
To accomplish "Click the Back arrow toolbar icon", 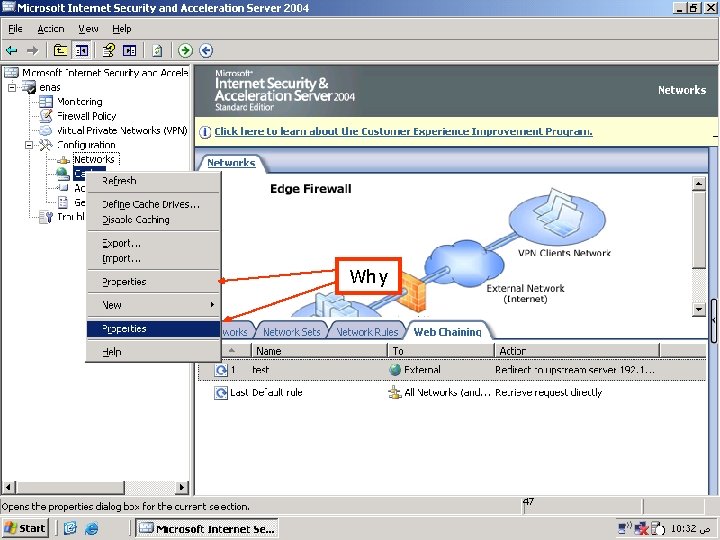I will [x=11, y=51].
